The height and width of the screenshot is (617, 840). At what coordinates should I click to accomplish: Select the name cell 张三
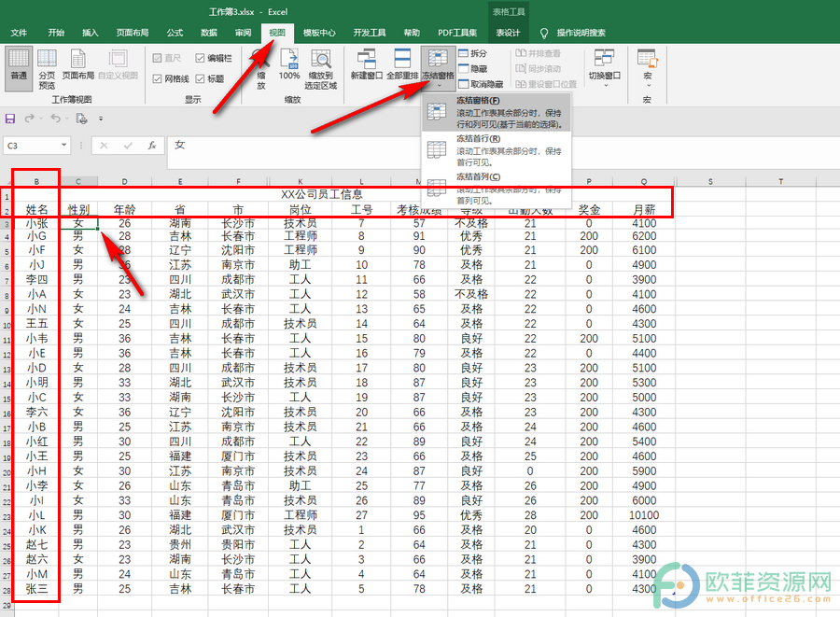[37, 589]
